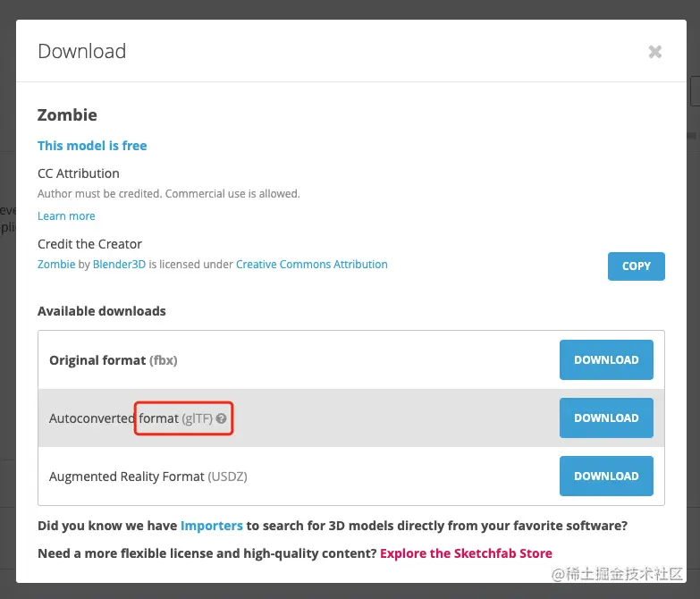700x599 pixels.
Task: Copy the creator credit text
Action: (637, 266)
